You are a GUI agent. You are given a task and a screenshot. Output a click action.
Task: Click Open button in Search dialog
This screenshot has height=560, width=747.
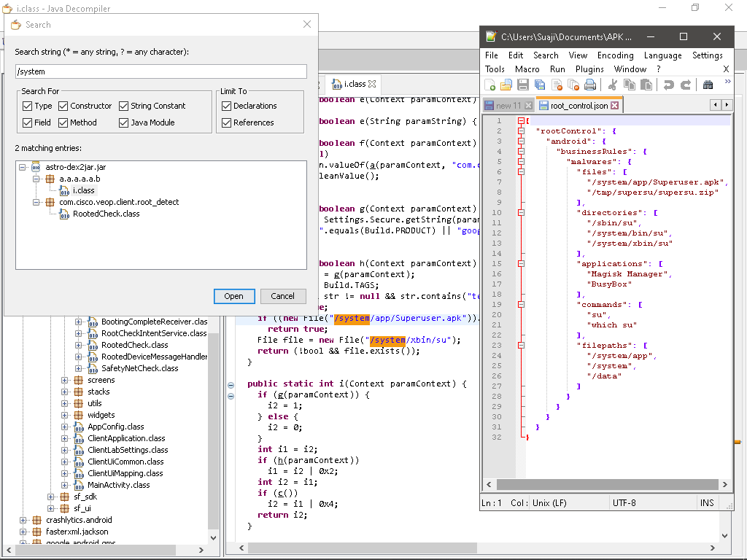(234, 296)
